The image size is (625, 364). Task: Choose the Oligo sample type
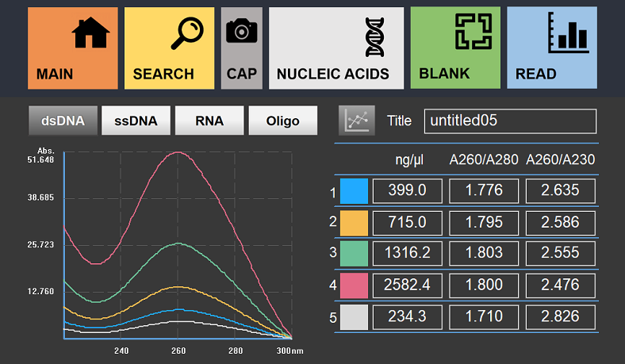coord(283,121)
